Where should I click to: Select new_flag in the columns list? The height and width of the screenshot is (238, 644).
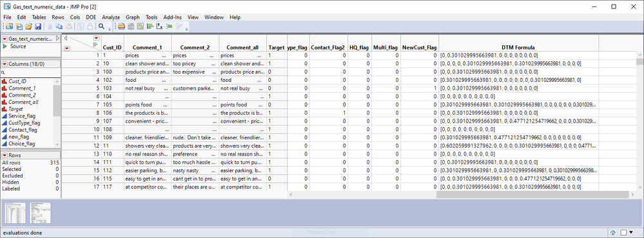click(19, 137)
